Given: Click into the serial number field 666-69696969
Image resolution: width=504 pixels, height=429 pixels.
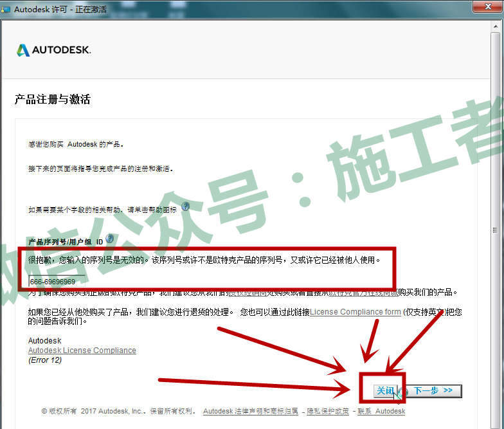Looking at the screenshot, I should pos(57,282).
